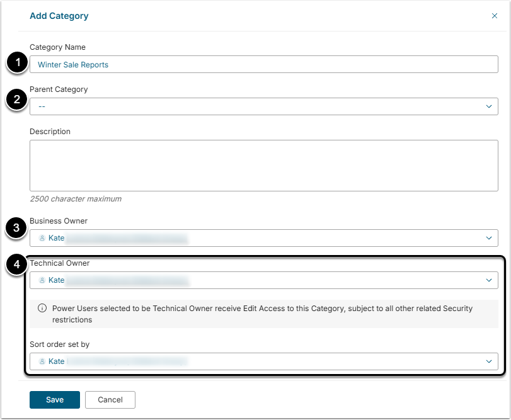Close the Add Category dialog
This screenshot has height=420, width=511.
coord(494,16)
